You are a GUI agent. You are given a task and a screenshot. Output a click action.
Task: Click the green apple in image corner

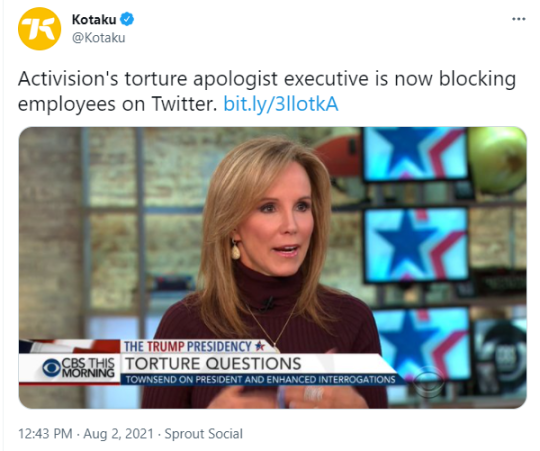click(x=497, y=159)
